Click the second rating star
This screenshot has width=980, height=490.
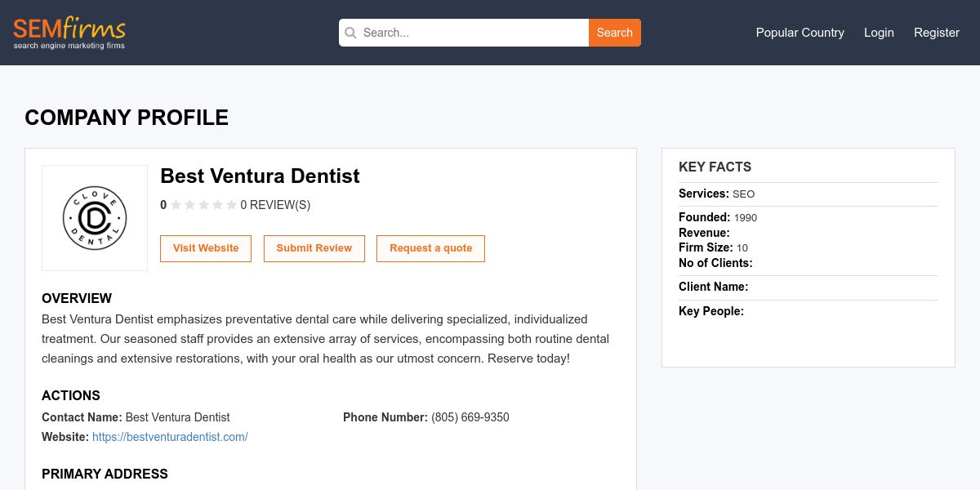point(190,205)
